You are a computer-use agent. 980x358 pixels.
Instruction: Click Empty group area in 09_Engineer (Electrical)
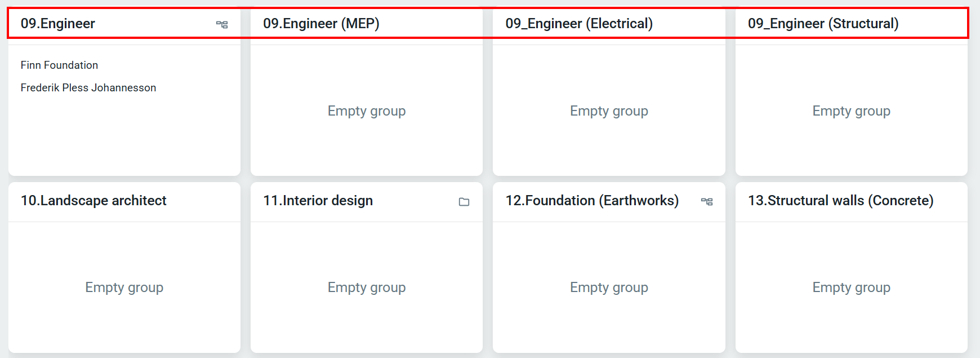(609, 111)
